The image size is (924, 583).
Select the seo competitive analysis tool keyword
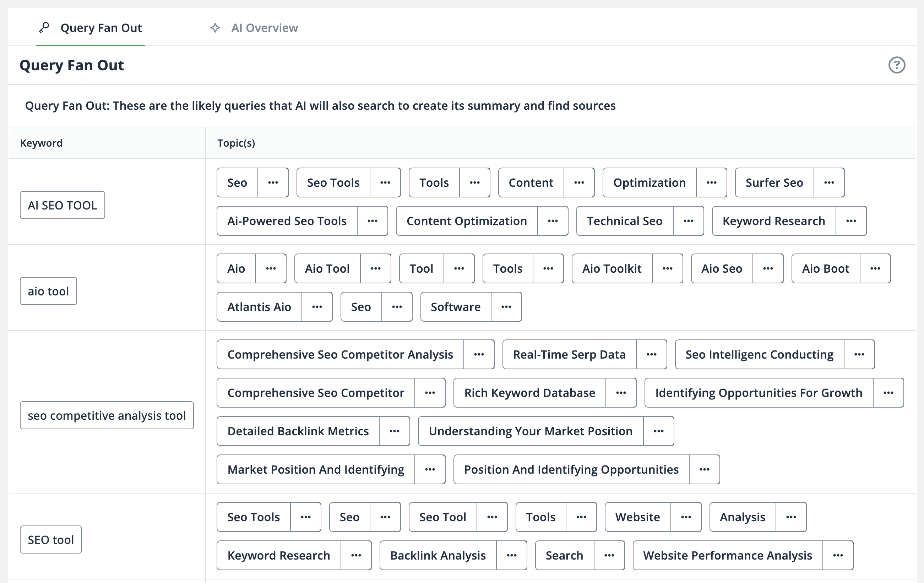point(107,415)
